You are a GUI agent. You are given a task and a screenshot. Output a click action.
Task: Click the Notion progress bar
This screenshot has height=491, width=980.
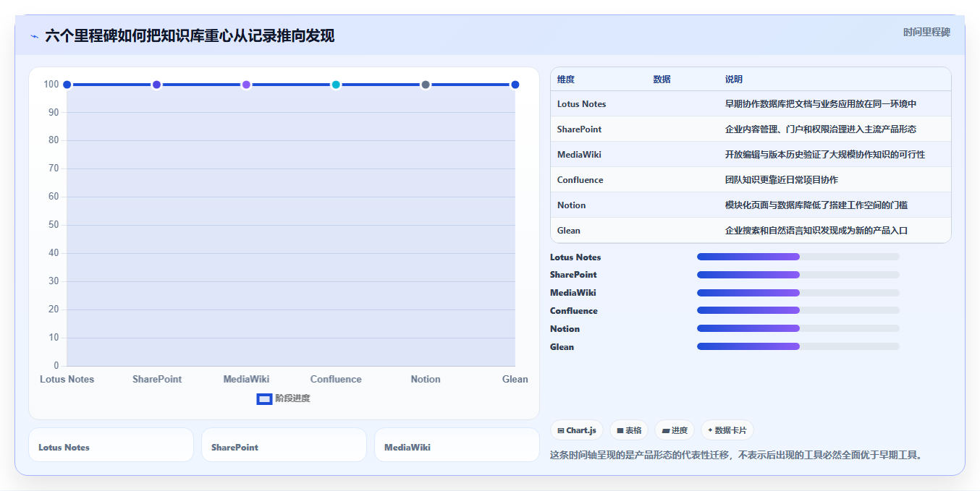tap(798, 328)
